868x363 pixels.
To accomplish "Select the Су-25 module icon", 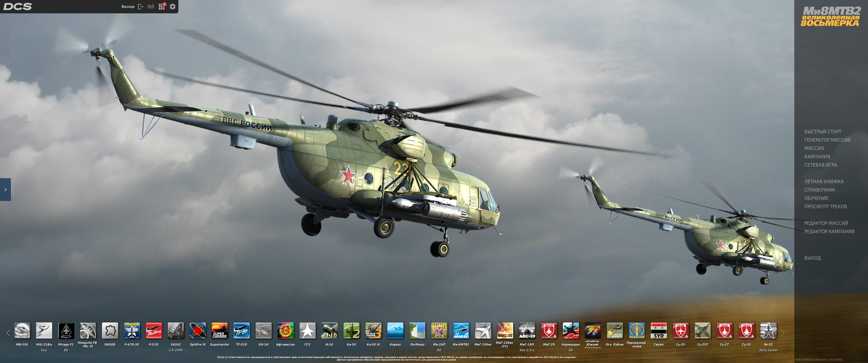I will (x=681, y=330).
